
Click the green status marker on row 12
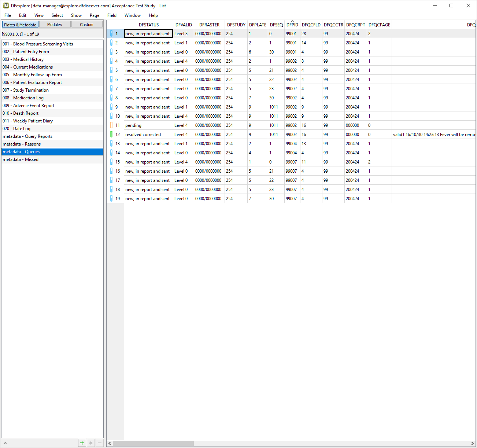pos(111,135)
